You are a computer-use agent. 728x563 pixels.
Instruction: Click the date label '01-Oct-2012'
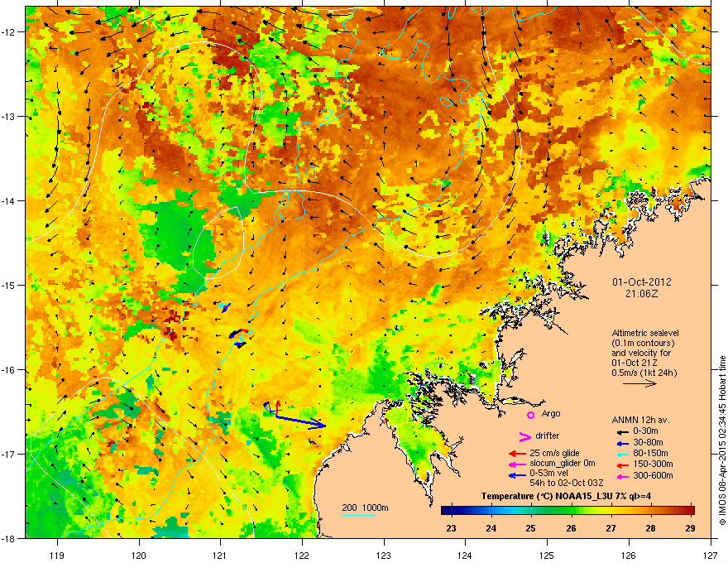(x=642, y=282)
